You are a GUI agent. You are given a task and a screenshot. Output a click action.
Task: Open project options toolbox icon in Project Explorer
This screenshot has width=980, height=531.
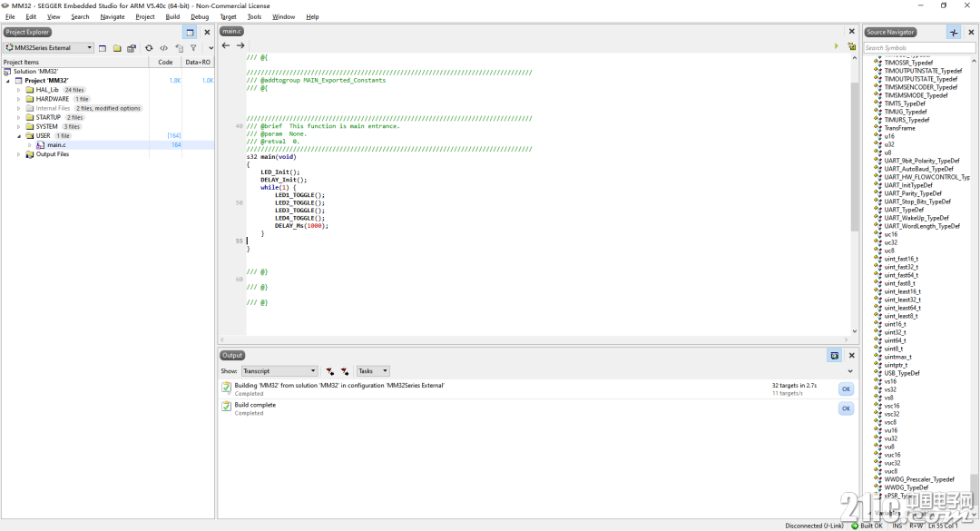pyautogui.click(x=132, y=48)
